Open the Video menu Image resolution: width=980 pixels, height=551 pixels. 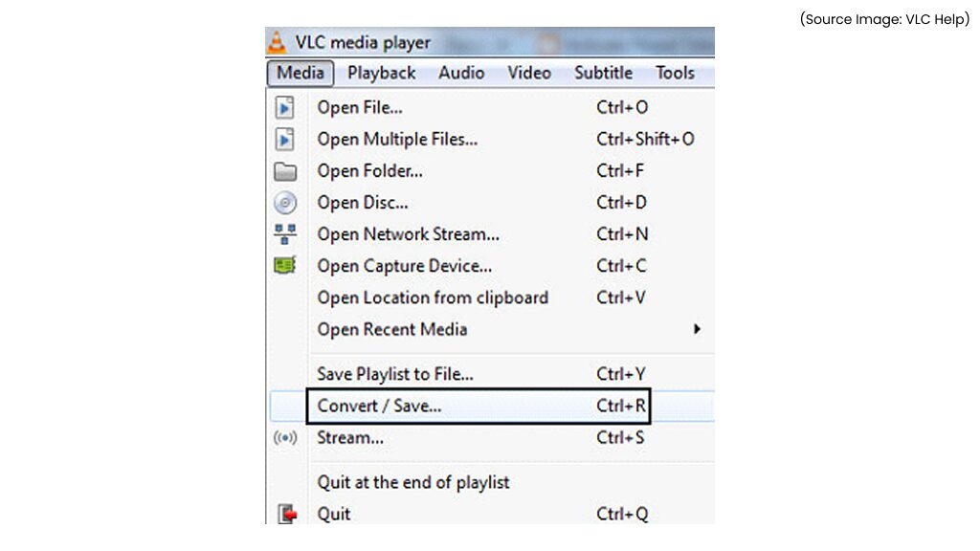tap(529, 73)
